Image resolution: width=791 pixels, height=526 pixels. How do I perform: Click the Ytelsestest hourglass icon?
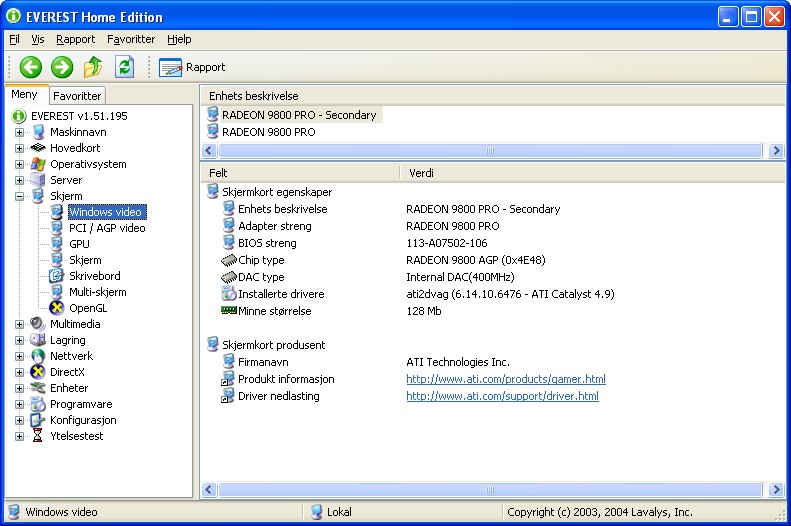[38, 436]
